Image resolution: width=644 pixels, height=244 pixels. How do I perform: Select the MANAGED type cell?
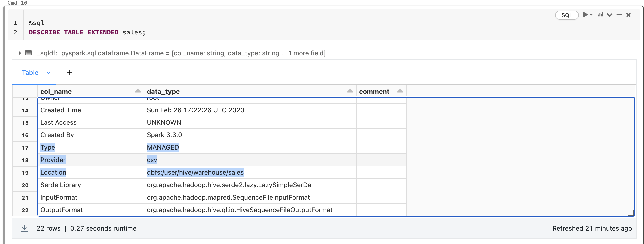pos(163,147)
